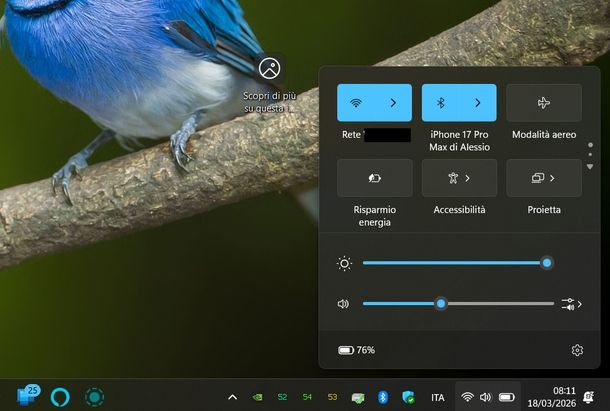Open the clock showing 08:11 18/03/2026
The width and height of the screenshot is (610, 411).
(x=552, y=397)
